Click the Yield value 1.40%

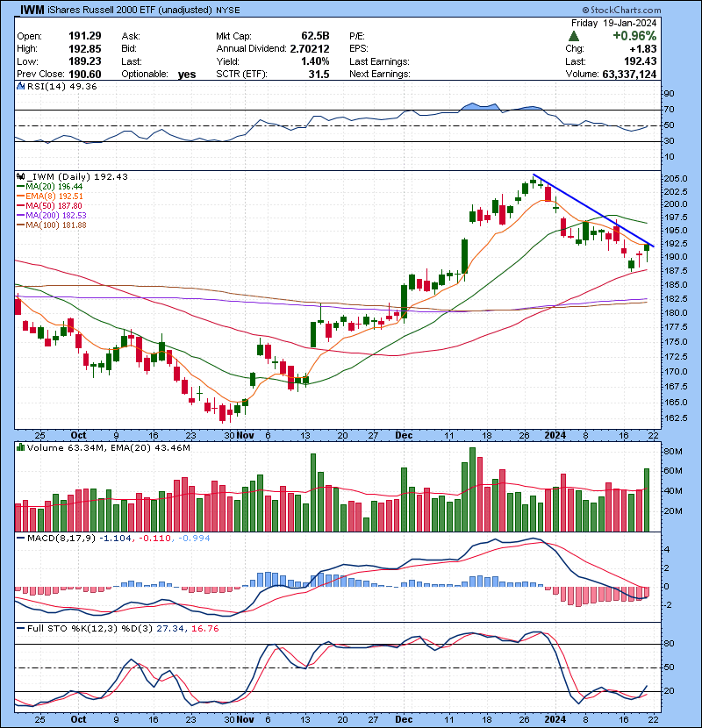(315, 61)
